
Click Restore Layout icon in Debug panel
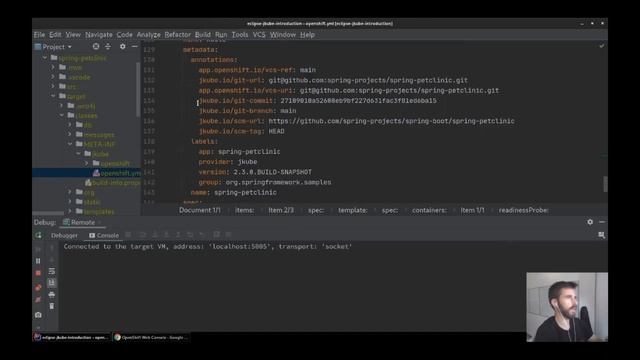(x=602, y=235)
